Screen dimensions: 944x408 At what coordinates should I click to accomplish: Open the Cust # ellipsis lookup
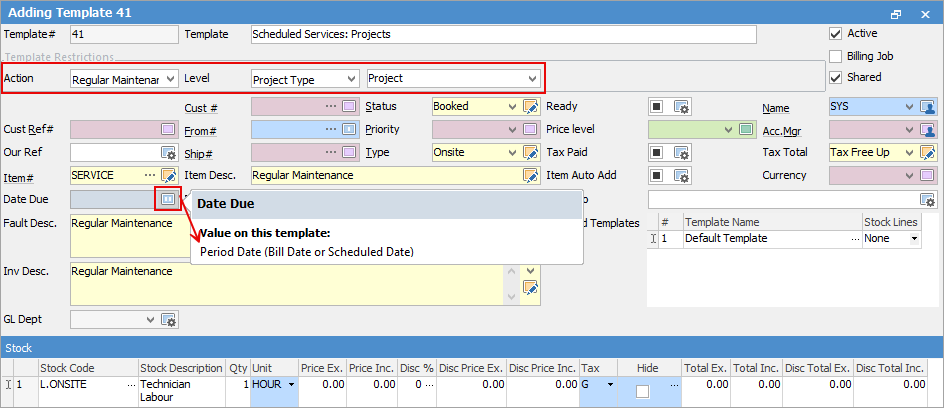pos(331,107)
